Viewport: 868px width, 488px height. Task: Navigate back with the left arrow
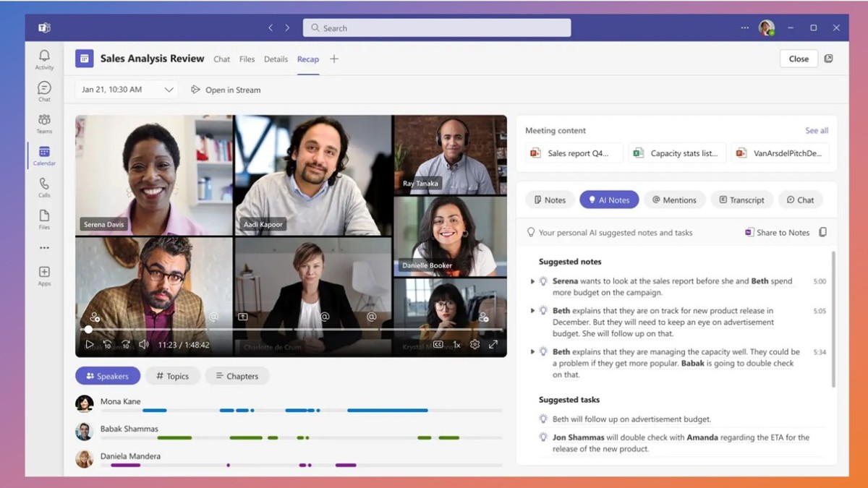[271, 28]
